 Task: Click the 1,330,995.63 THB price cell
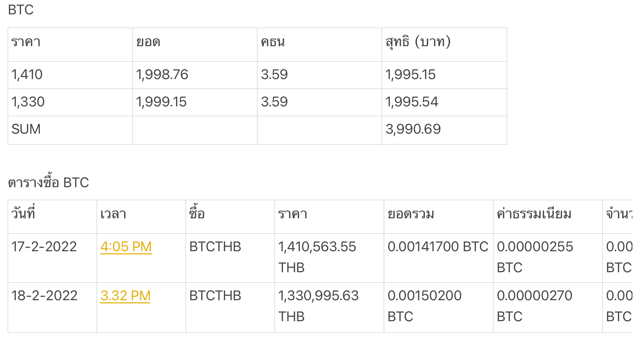pos(329,307)
